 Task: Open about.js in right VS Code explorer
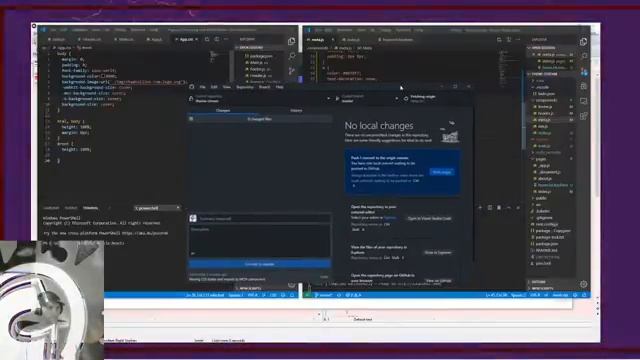click(545, 178)
